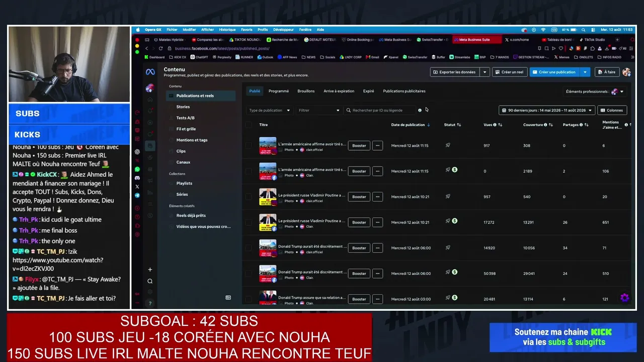Click the heart bookmark icon in address bar

[x=560, y=48]
